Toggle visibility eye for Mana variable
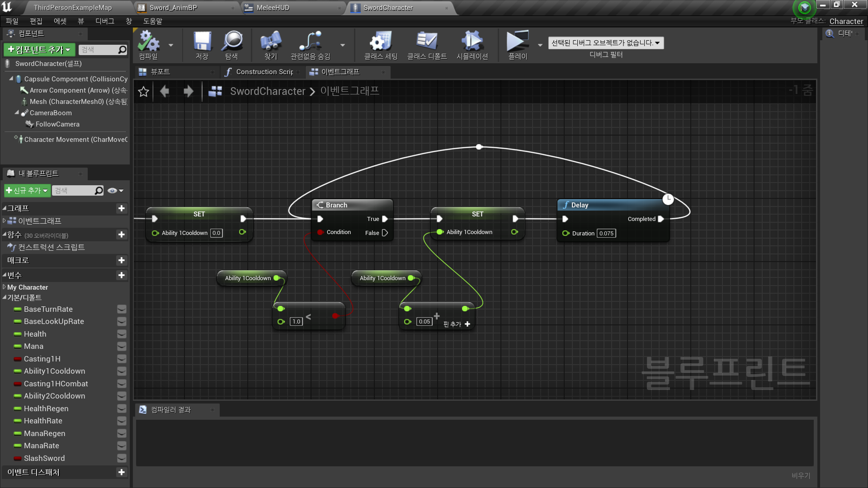 coord(122,347)
